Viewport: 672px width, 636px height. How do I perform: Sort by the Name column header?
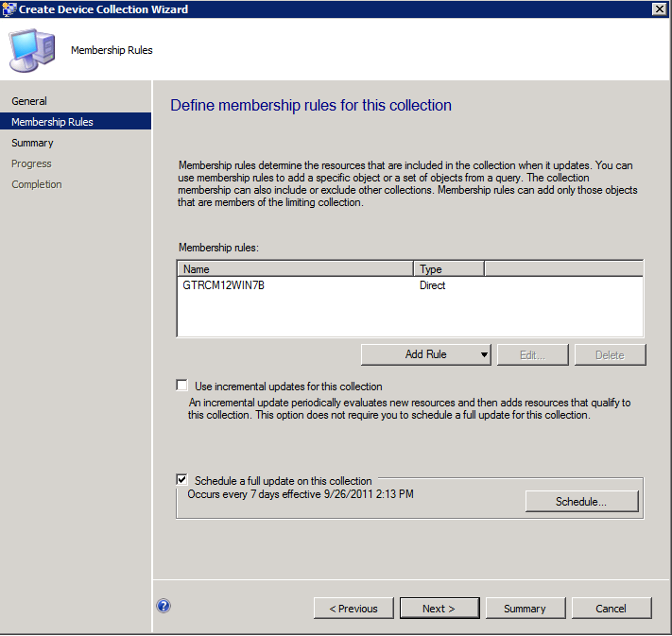[x=296, y=269]
